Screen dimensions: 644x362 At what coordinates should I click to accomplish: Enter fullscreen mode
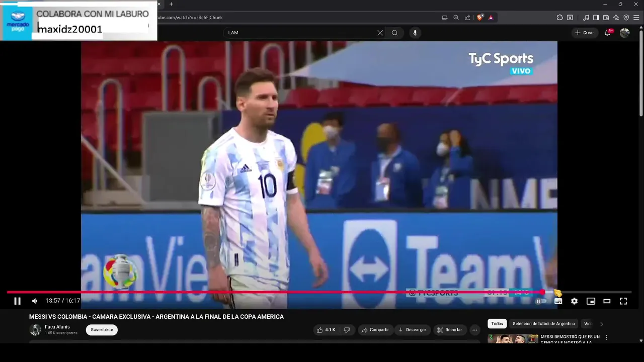pyautogui.click(x=623, y=301)
